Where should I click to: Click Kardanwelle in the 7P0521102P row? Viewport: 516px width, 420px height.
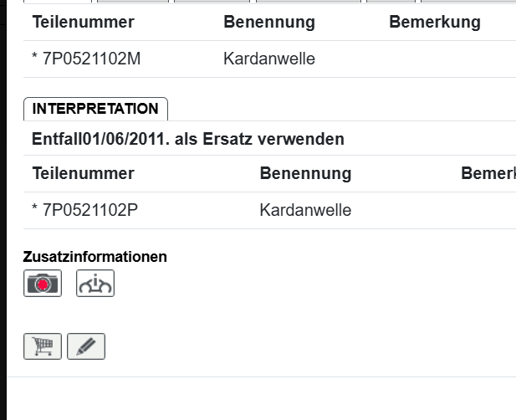click(x=305, y=210)
